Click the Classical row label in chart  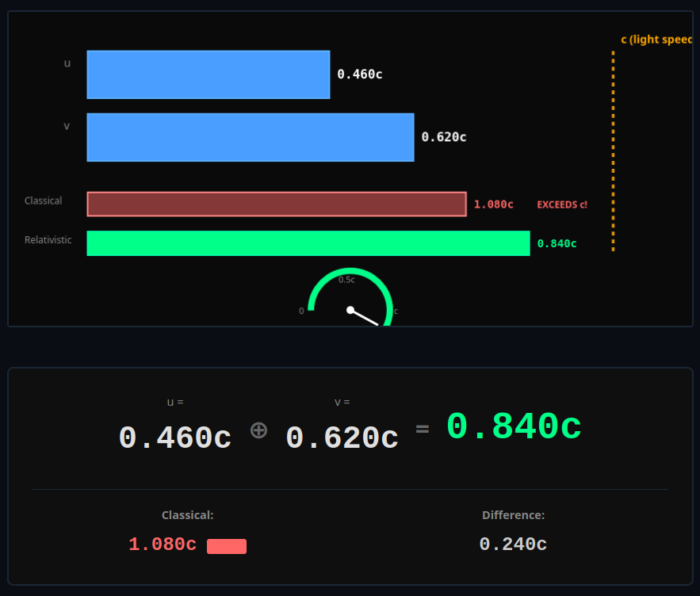click(x=43, y=201)
